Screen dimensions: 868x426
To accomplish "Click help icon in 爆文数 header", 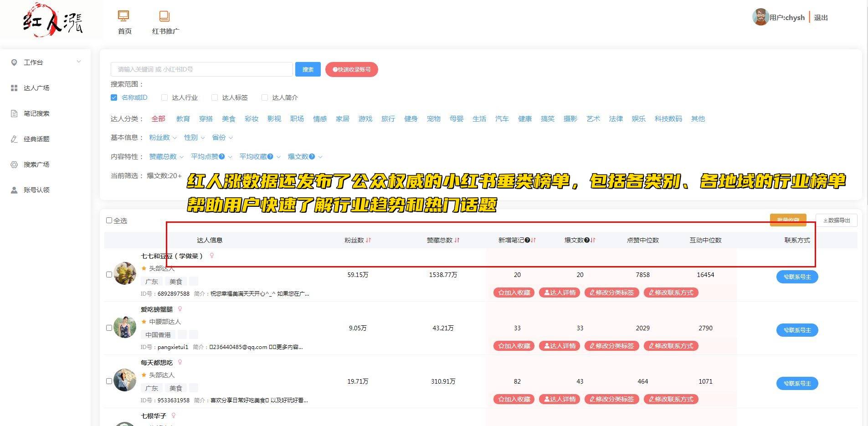I will point(587,240).
